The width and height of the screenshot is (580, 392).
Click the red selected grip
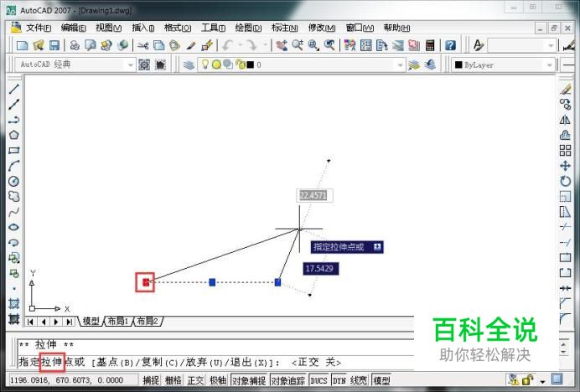146,282
